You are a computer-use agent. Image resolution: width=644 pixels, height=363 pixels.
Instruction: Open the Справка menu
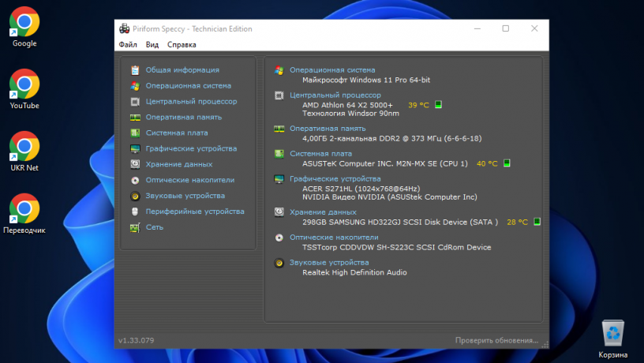[x=182, y=44]
